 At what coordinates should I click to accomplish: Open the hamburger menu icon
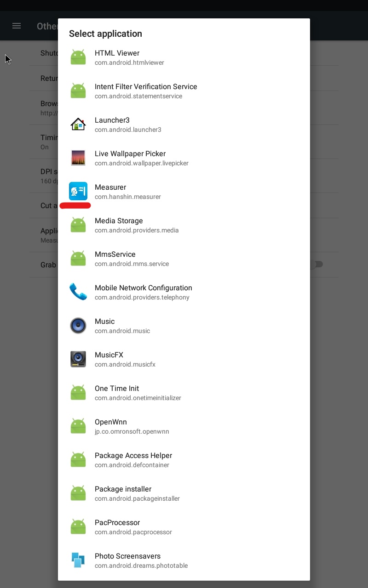tap(17, 26)
